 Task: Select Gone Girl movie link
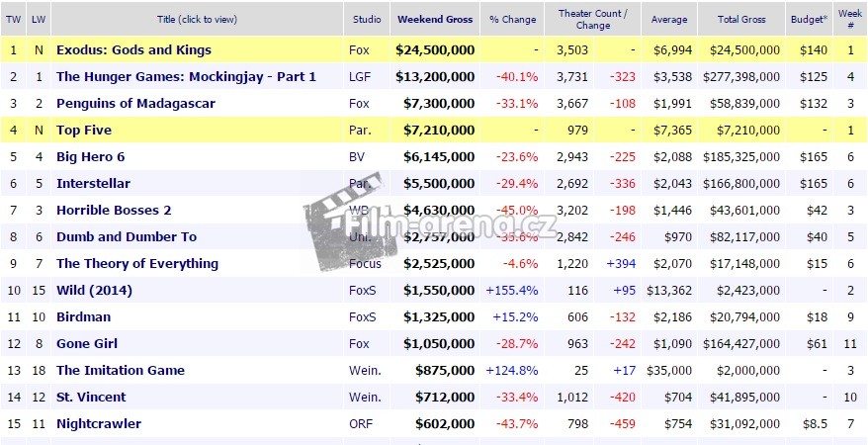[86, 343]
